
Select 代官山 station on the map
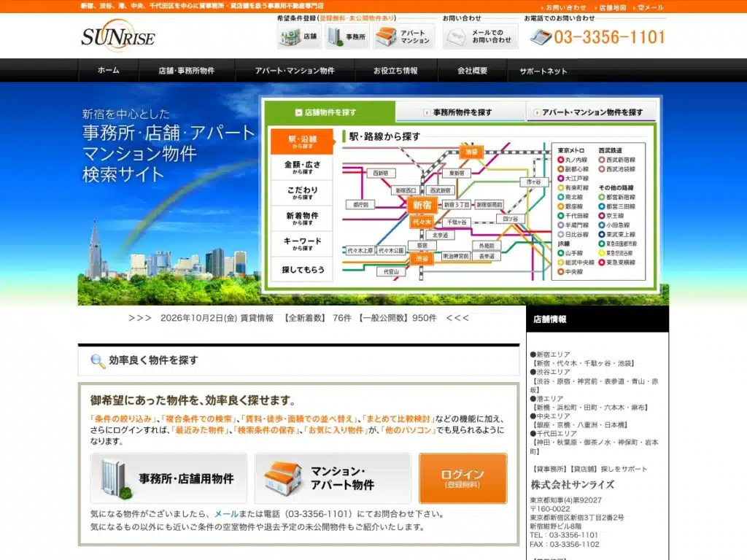[391, 271]
